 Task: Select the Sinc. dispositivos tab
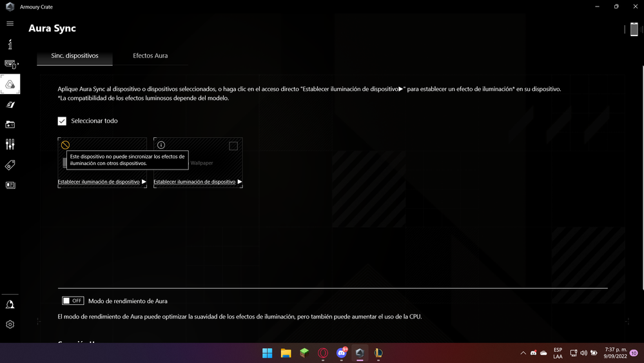pyautogui.click(x=75, y=56)
